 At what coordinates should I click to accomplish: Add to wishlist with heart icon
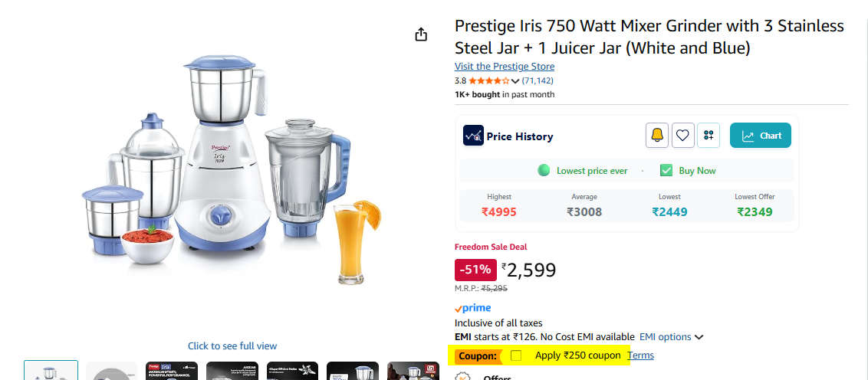683,136
